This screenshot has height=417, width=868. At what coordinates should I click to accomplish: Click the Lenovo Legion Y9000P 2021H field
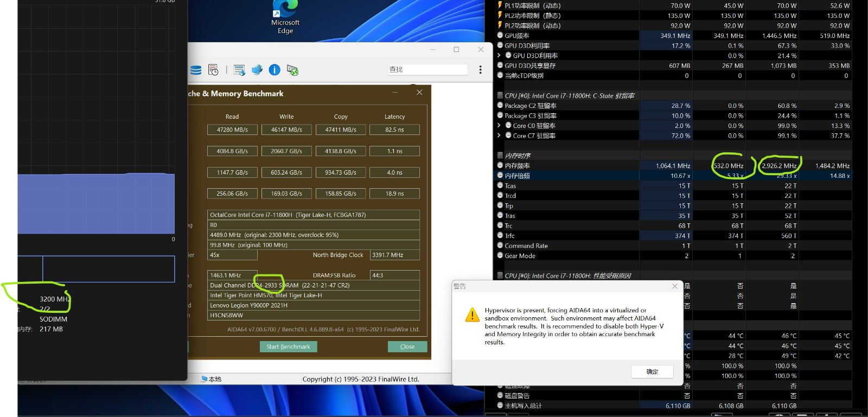coord(314,305)
